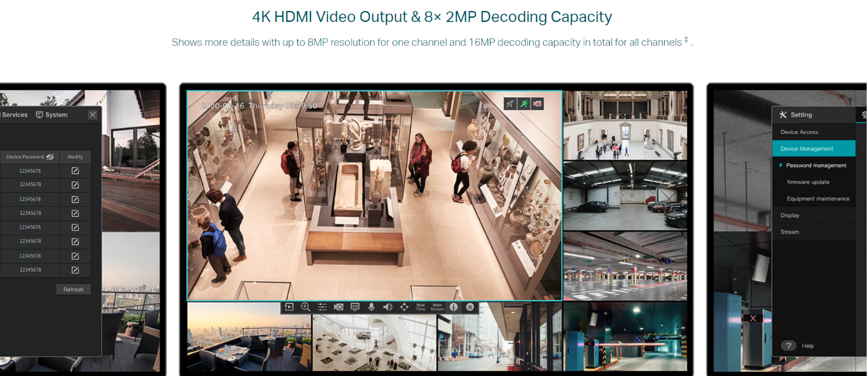Switch to the System tab
Viewport: 868px width, 376px height.
tap(52, 115)
